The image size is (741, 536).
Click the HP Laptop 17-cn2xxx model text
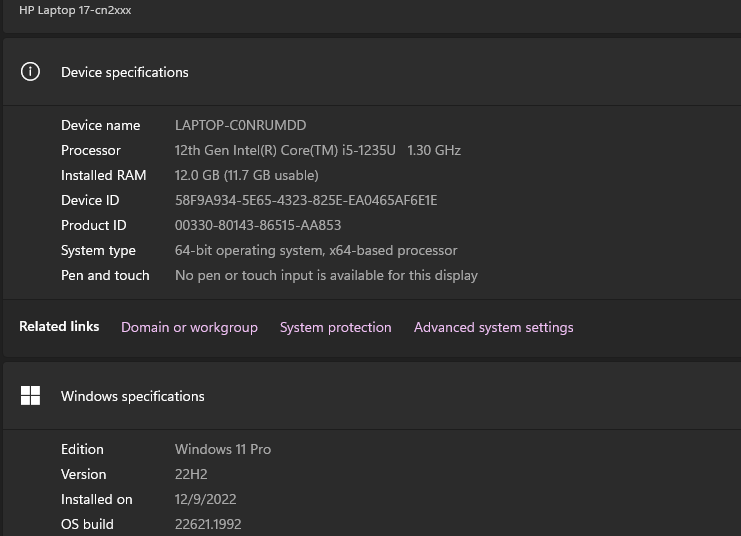point(75,10)
